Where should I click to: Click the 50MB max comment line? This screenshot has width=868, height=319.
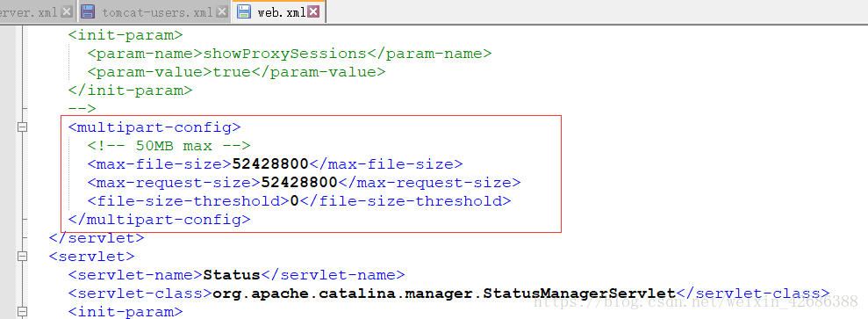pos(169,146)
